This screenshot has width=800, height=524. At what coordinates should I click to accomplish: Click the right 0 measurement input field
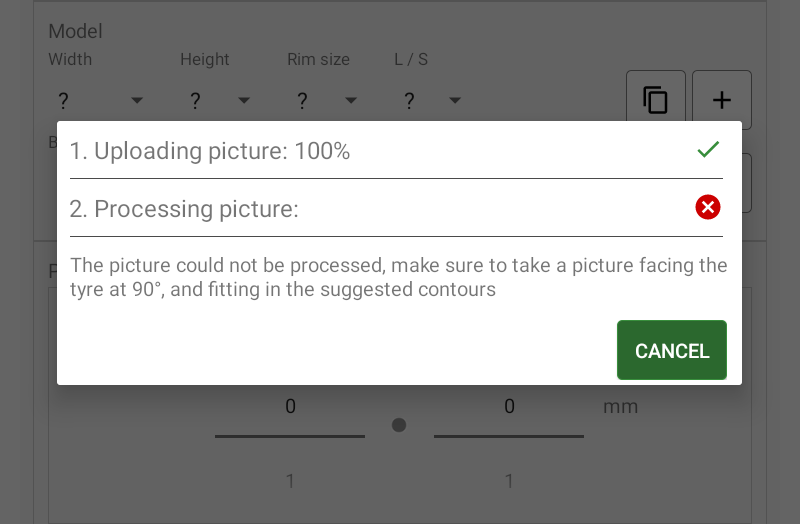click(x=509, y=407)
